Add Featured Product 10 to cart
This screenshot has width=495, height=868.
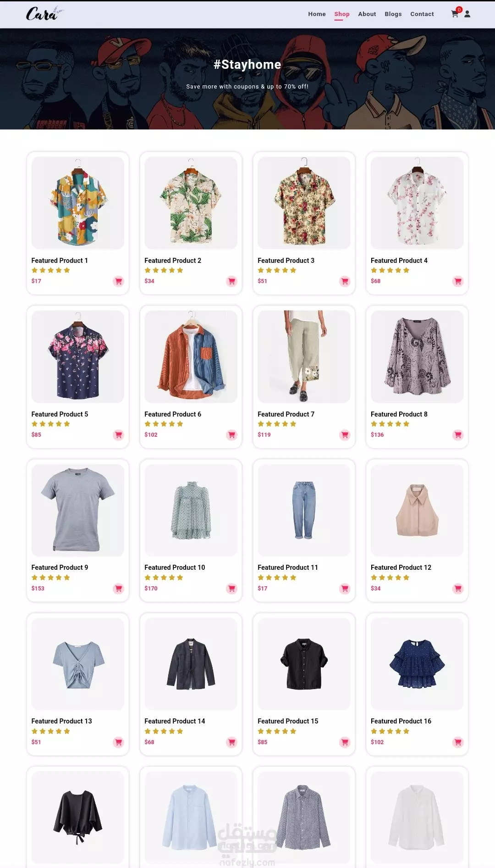point(232,589)
